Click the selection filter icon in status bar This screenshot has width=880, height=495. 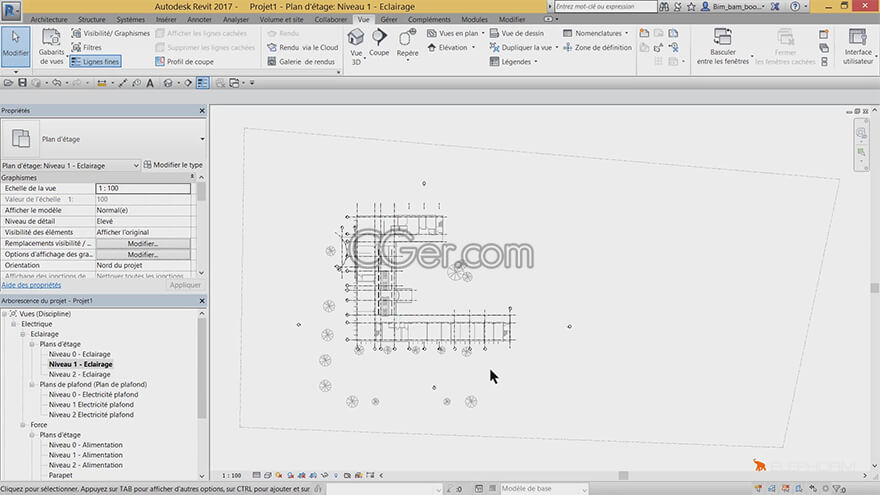click(x=838, y=489)
